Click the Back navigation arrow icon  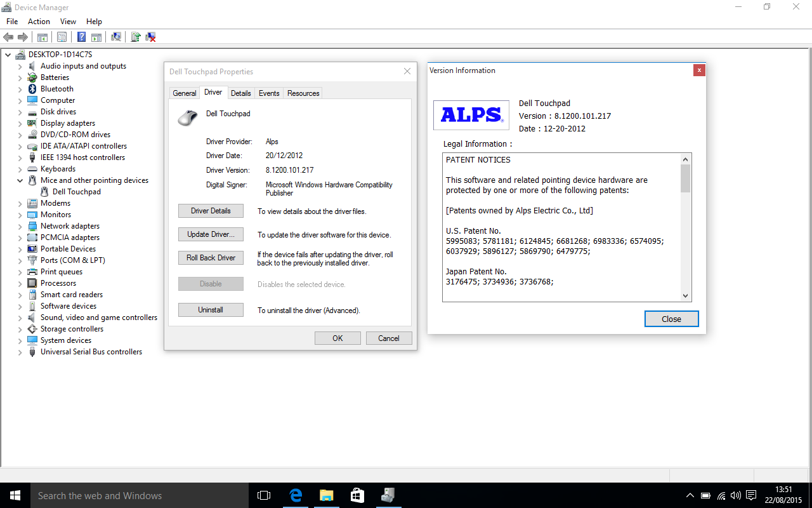tap(8, 37)
